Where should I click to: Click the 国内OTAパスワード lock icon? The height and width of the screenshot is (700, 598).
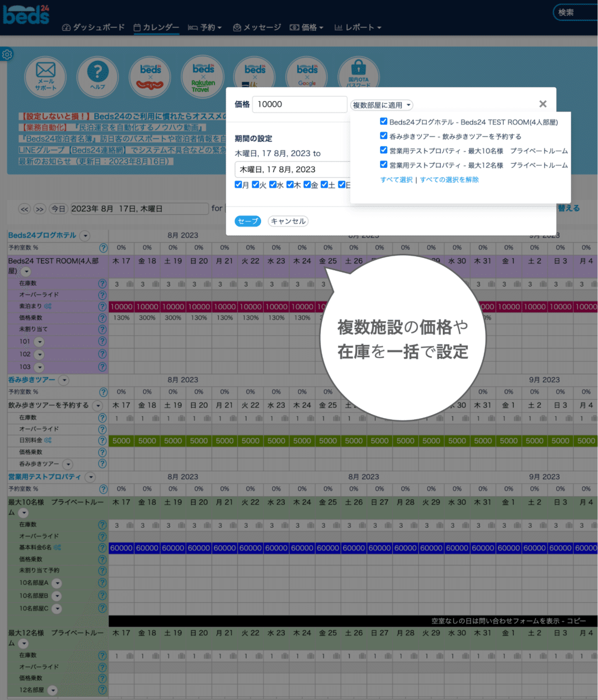(358, 73)
